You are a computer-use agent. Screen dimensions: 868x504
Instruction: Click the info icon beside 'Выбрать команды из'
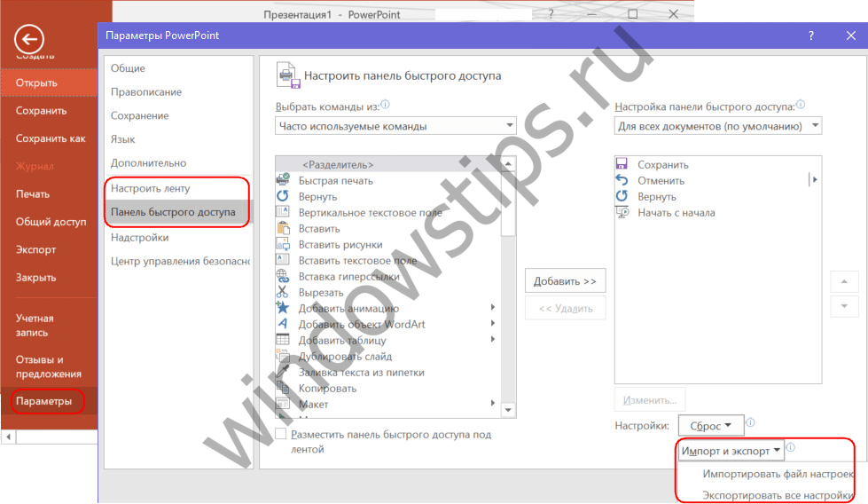coord(386,104)
